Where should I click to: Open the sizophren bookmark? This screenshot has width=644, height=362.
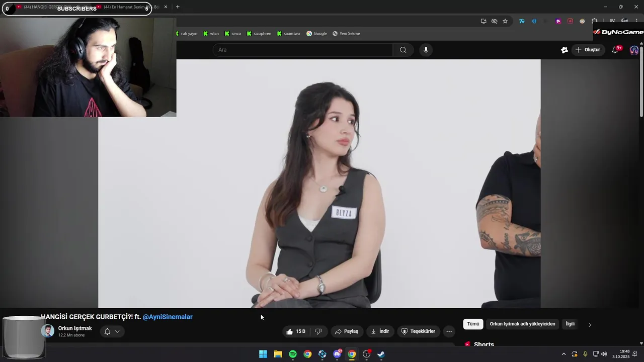pyautogui.click(x=259, y=34)
